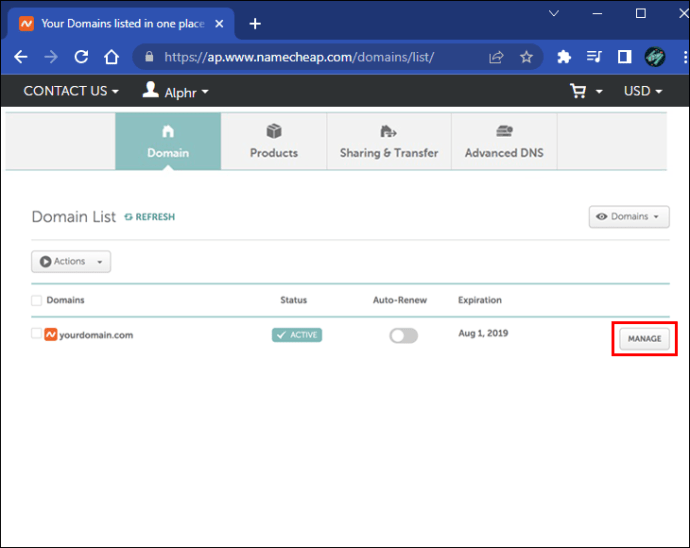Screen dimensions: 690x548
Task: Bookmark this page with star icon
Action: point(526,57)
